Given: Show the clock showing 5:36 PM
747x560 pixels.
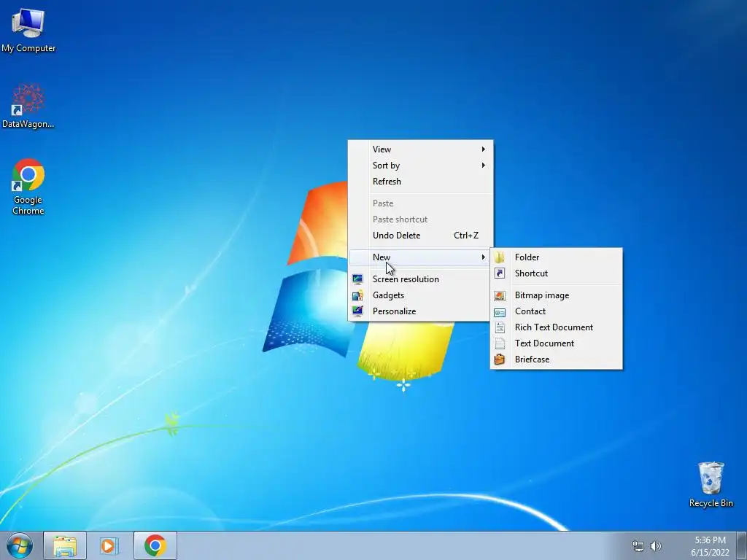Looking at the screenshot, I should click(710, 546).
